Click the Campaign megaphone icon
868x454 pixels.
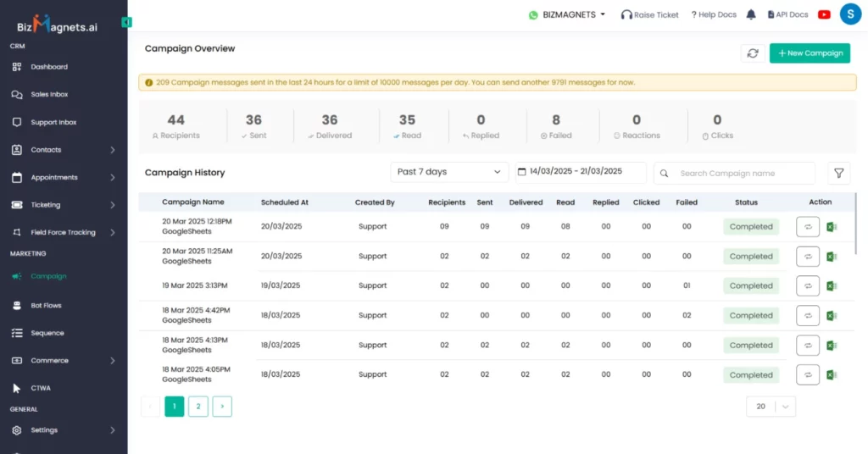click(x=17, y=276)
